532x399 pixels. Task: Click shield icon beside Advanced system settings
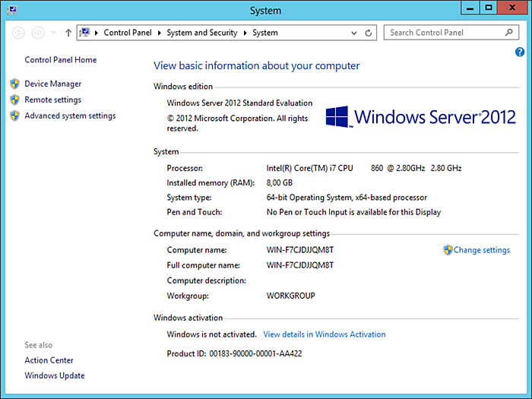click(x=14, y=116)
